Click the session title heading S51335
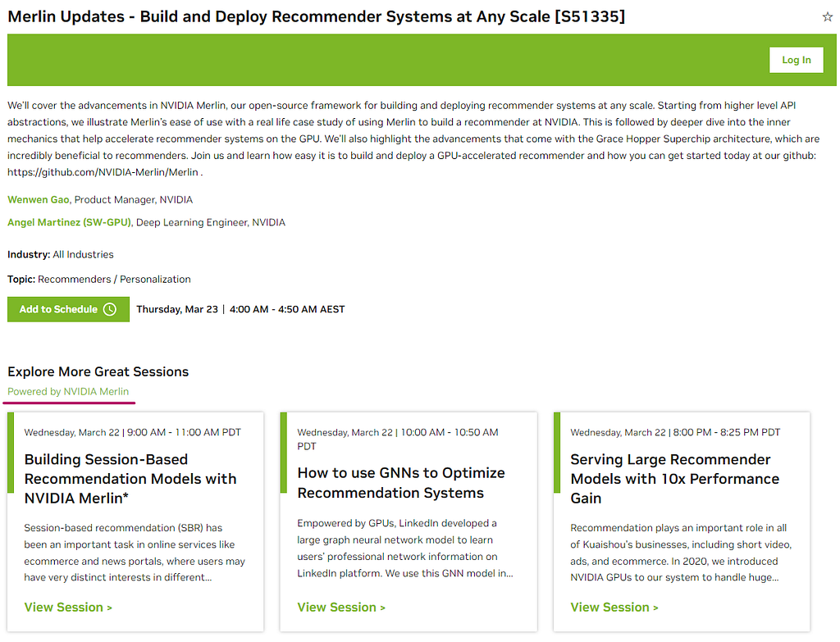The width and height of the screenshot is (840, 642). pyautogui.click(x=316, y=16)
